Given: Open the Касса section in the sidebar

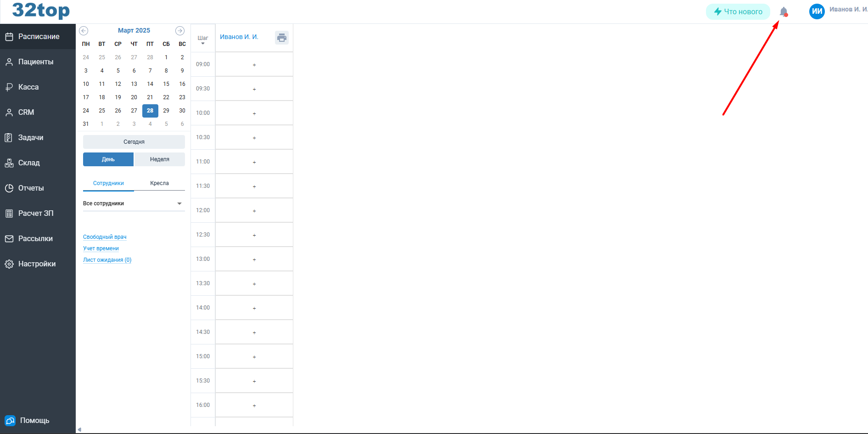Looking at the screenshot, I should [x=28, y=87].
